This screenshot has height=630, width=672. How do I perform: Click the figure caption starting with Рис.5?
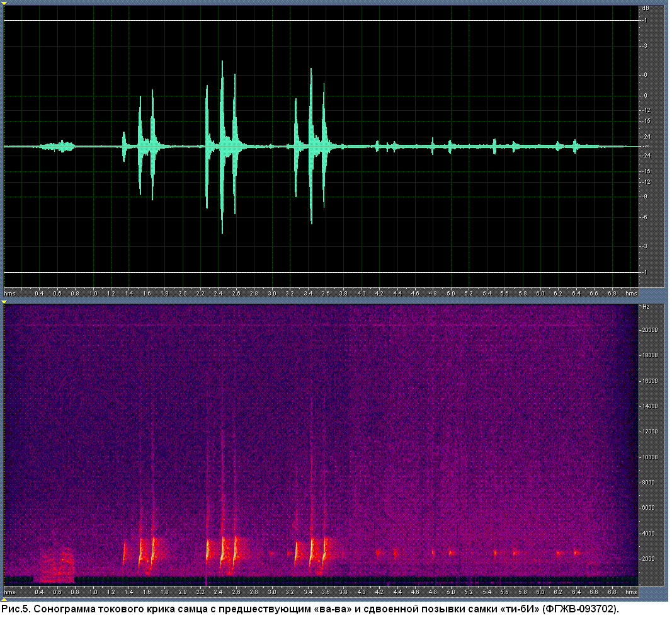click(x=310, y=609)
